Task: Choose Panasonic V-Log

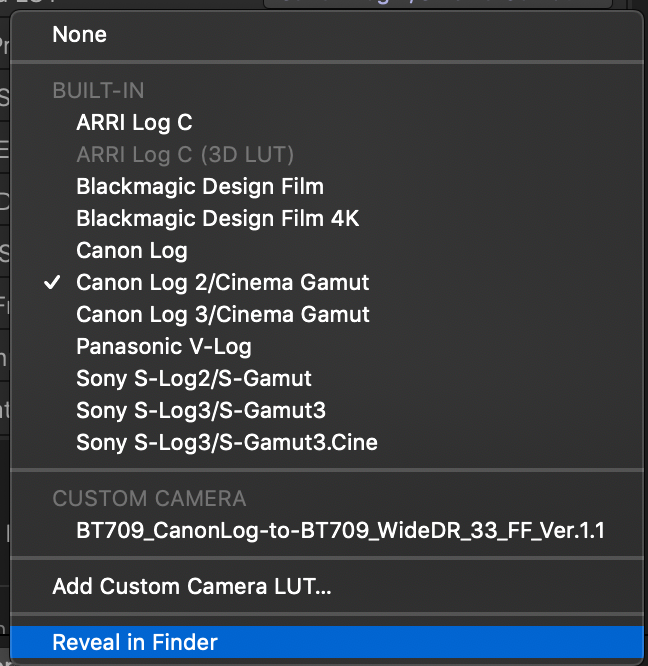Action: click(x=164, y=347)
